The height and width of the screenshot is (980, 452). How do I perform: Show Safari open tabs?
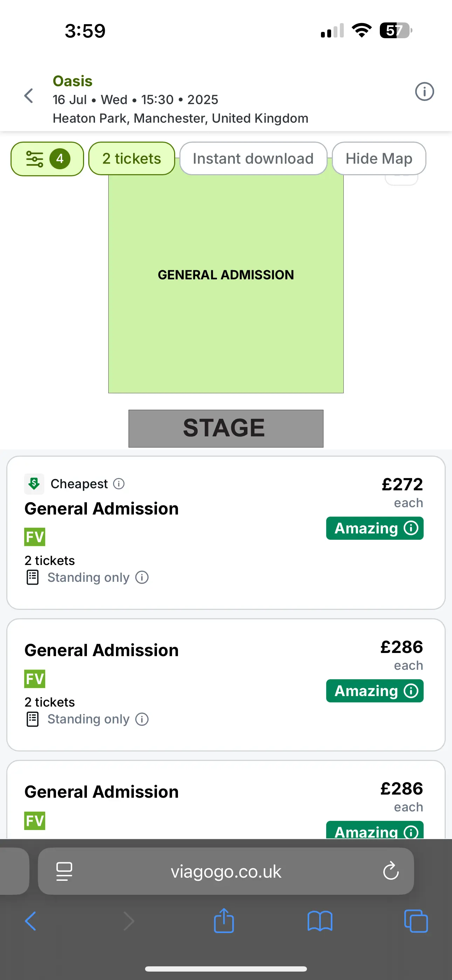(x=416, y=921)
